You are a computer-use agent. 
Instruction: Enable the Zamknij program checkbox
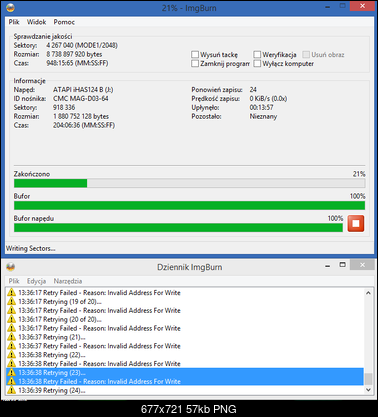point(195,63)
